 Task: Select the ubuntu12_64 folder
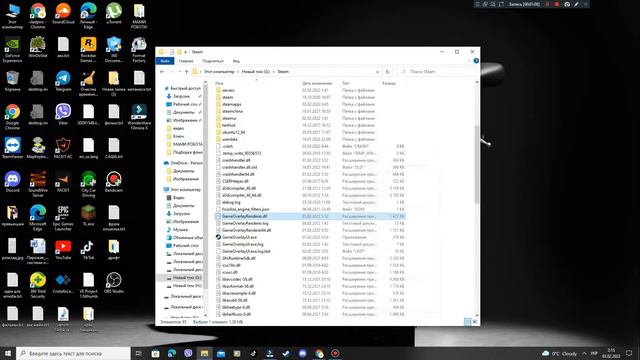pyautogui.click(x=233, y=132)
